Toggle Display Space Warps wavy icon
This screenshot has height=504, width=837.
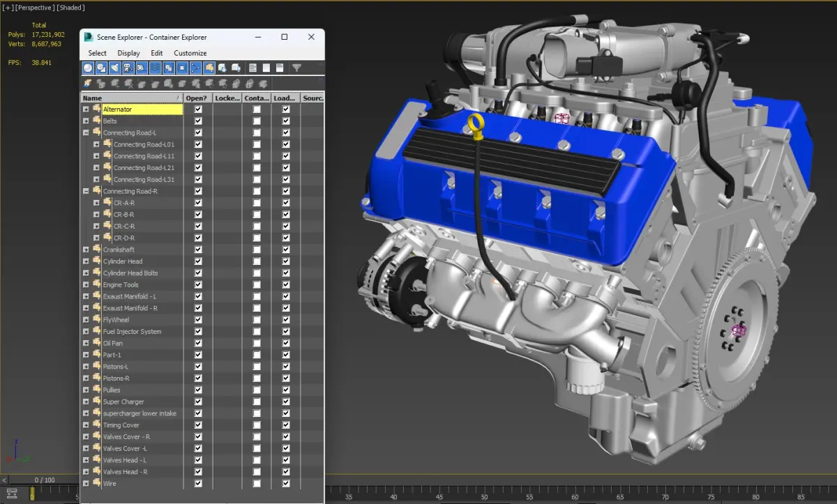click(x=155, y=68)
